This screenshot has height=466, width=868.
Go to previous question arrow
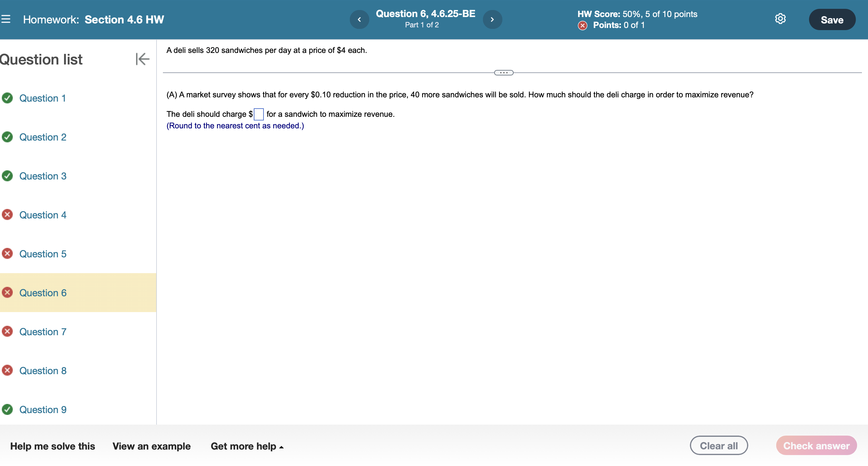coord(359,19)
